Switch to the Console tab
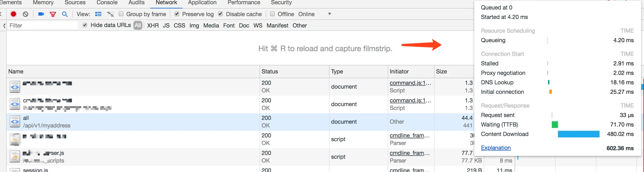644x172 pixels. [x=107, y=3]
